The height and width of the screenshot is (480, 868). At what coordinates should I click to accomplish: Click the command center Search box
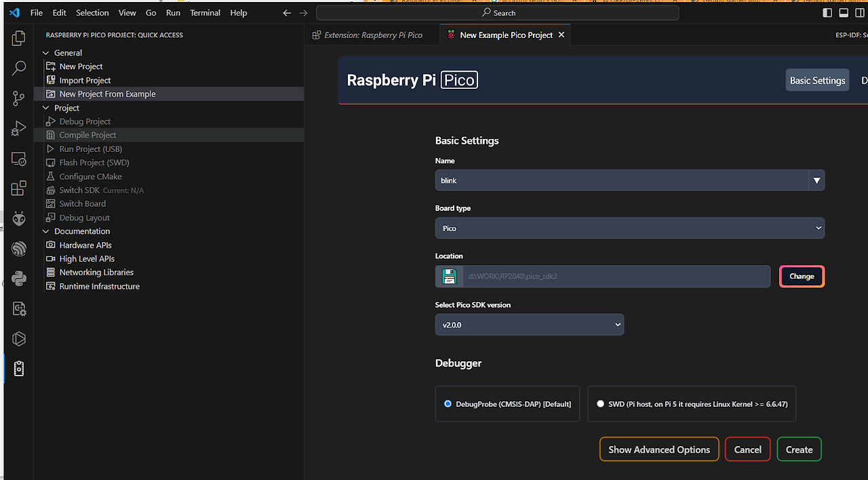498,13
